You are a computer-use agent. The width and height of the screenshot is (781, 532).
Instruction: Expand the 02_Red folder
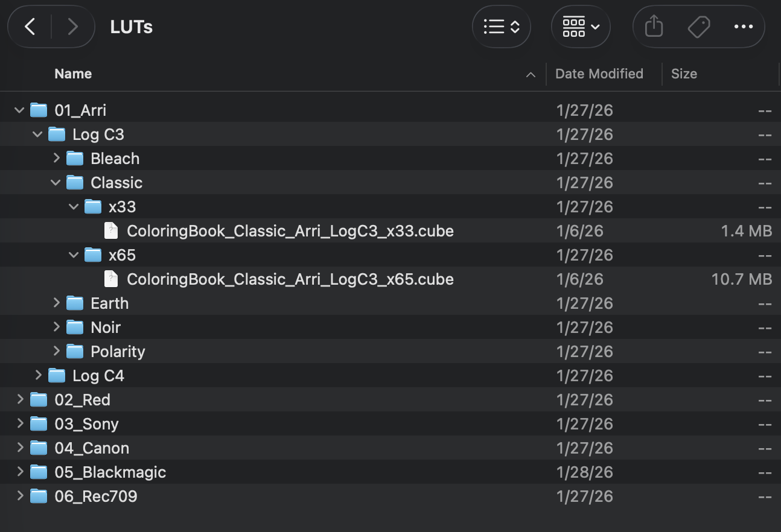coord(19,399)
